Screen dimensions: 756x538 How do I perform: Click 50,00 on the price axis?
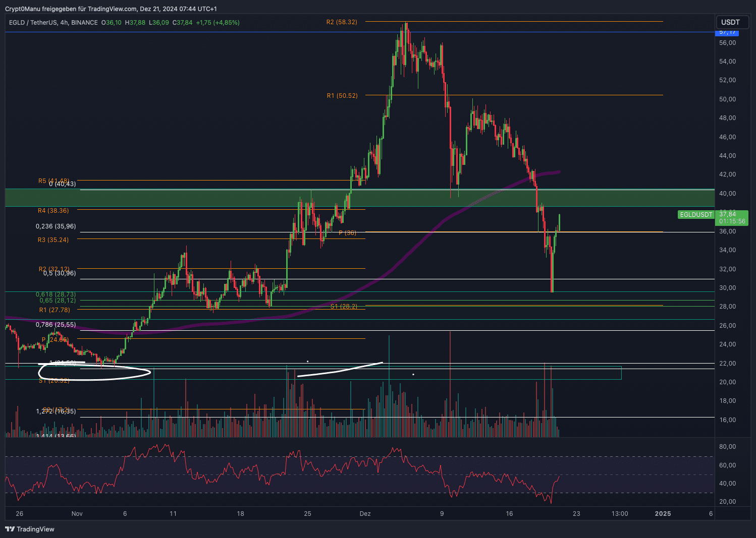click(x=728, y=99)
